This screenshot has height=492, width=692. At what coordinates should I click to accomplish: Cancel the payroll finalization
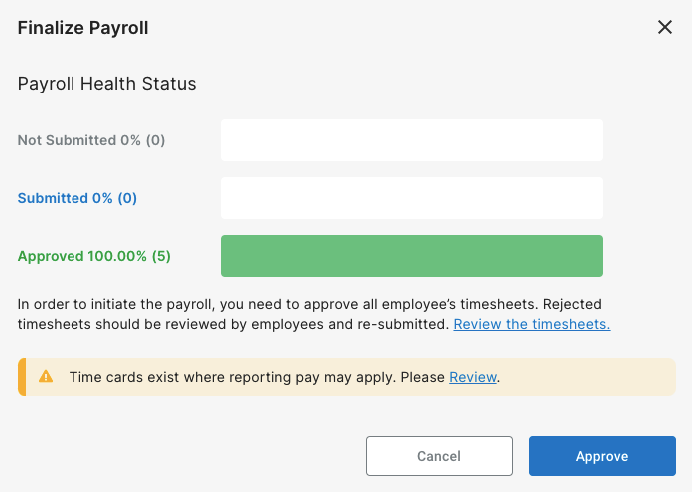(439, 456)
